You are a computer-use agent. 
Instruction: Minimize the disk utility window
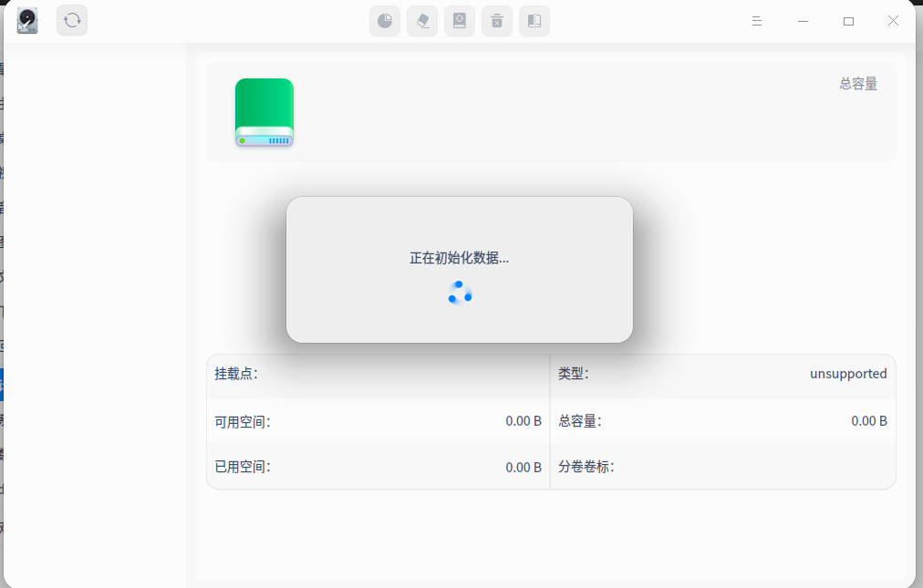click(x=803, y=21)
